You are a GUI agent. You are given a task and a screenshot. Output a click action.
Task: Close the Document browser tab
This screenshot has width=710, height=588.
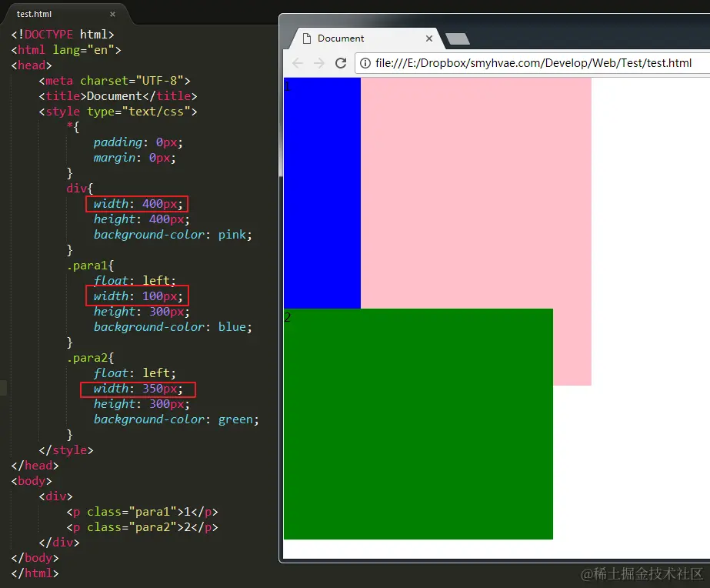[x=428, y=38]
